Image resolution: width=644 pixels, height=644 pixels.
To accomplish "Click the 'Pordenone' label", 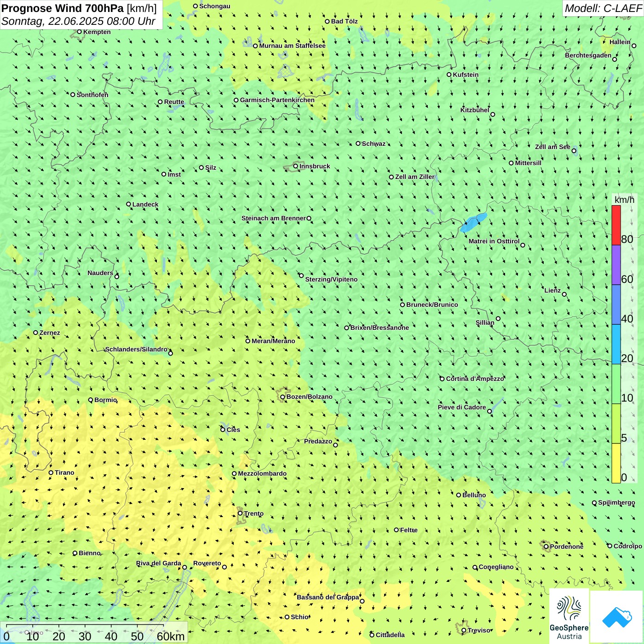I will 567,546.
